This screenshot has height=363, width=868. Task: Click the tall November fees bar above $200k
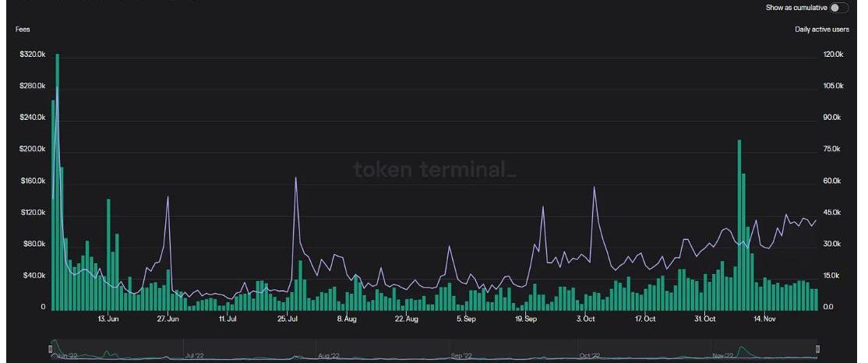coord(739,226)
